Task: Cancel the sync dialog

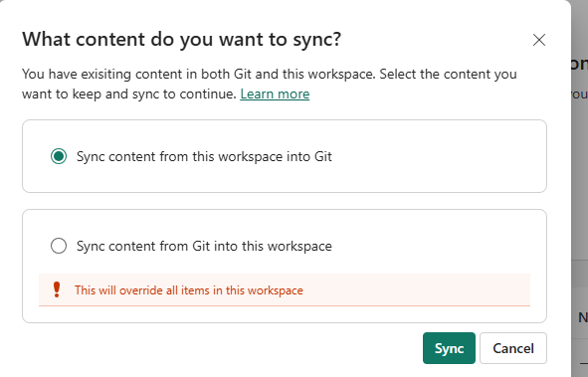Action: tap(513, 348)
